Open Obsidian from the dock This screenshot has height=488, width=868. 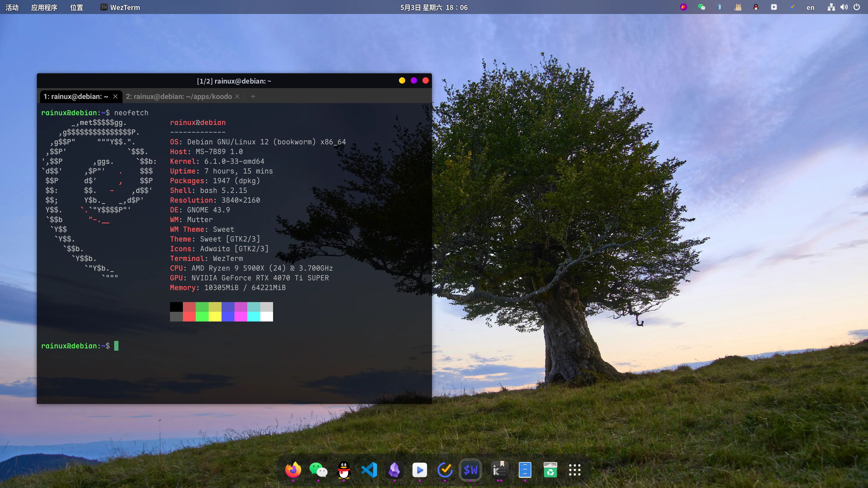coord(394,470)
